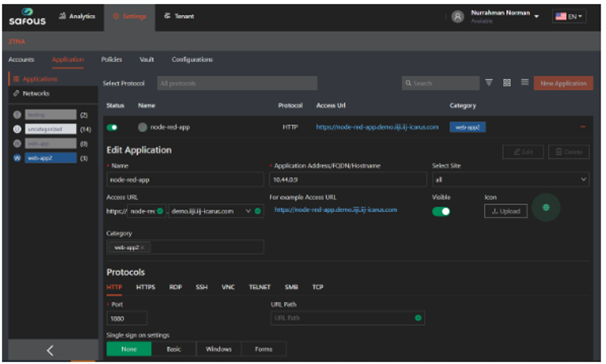Switch to the Application tab
Viewport: 606px width, 364px height.
tap(68, 60)
